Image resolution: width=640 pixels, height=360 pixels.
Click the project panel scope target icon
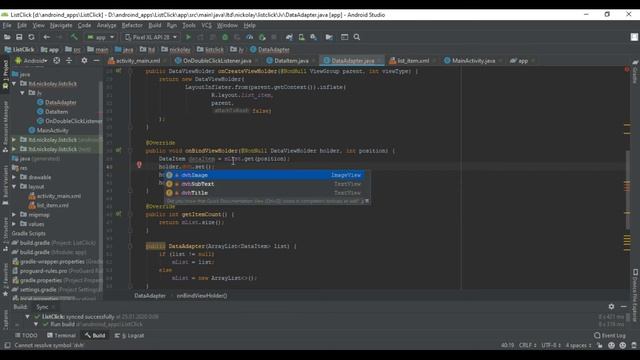point(57,60)
